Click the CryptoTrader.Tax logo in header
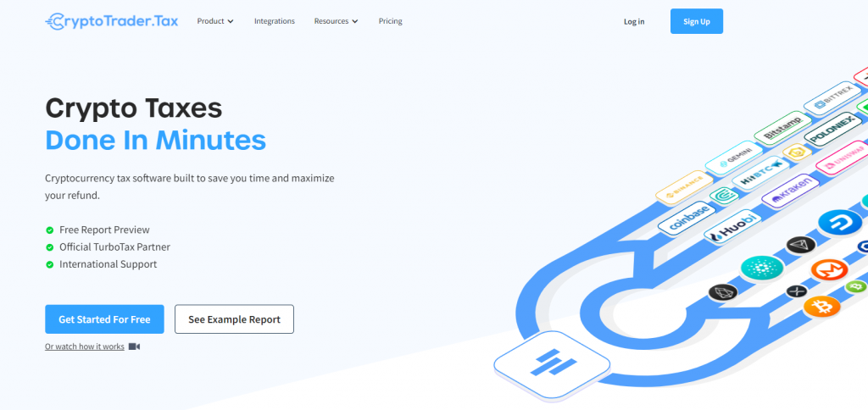868x410 pixels. click(111, 21)
